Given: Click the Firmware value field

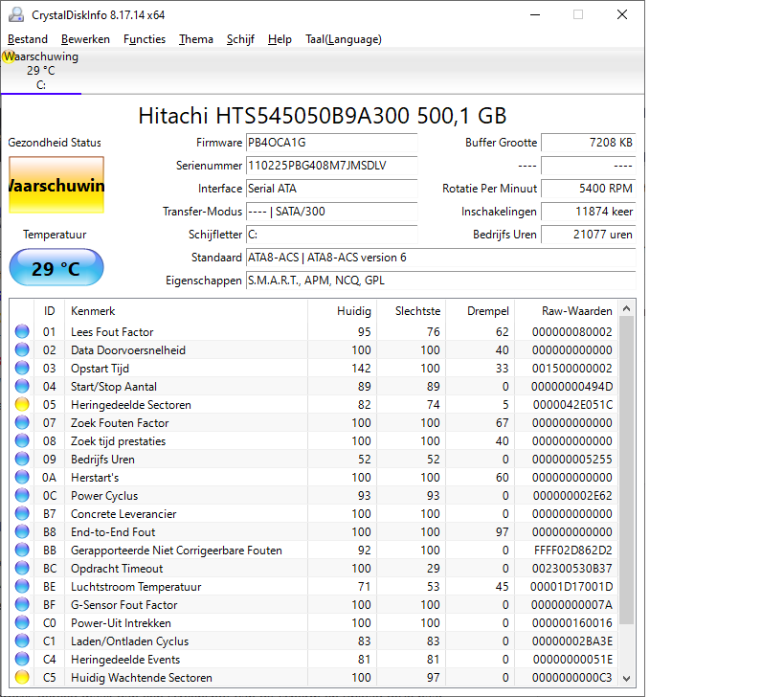Looking at the screenshot, I should (x=331, y=143).
